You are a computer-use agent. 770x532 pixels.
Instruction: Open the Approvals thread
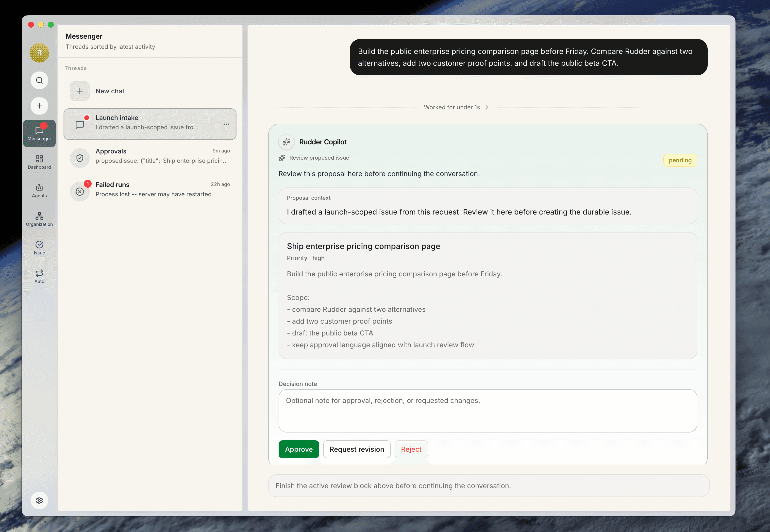(x=150, y=158)
